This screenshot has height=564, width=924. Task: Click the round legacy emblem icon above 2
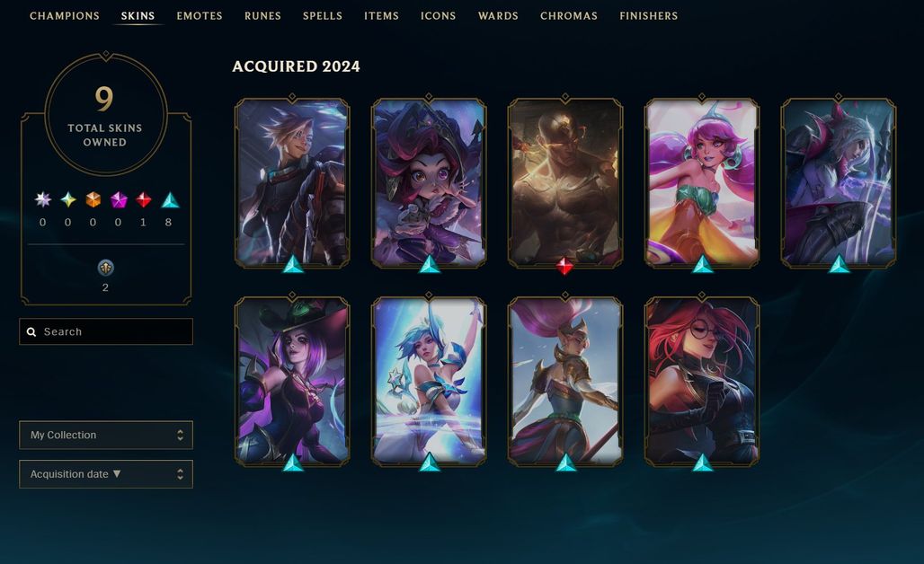[105, 268]
